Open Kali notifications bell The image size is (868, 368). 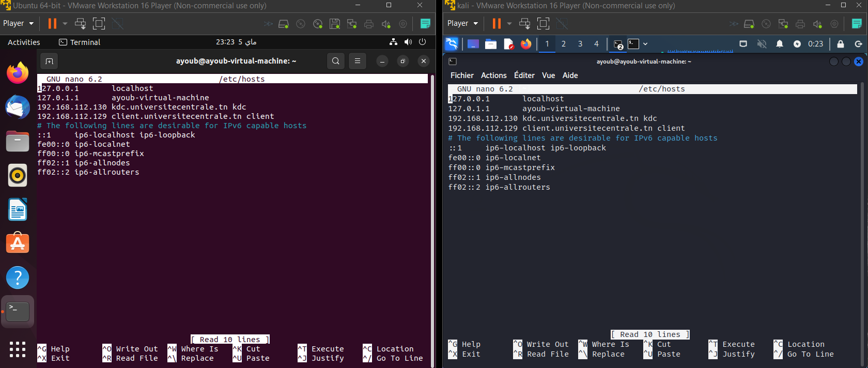point(780,44)
